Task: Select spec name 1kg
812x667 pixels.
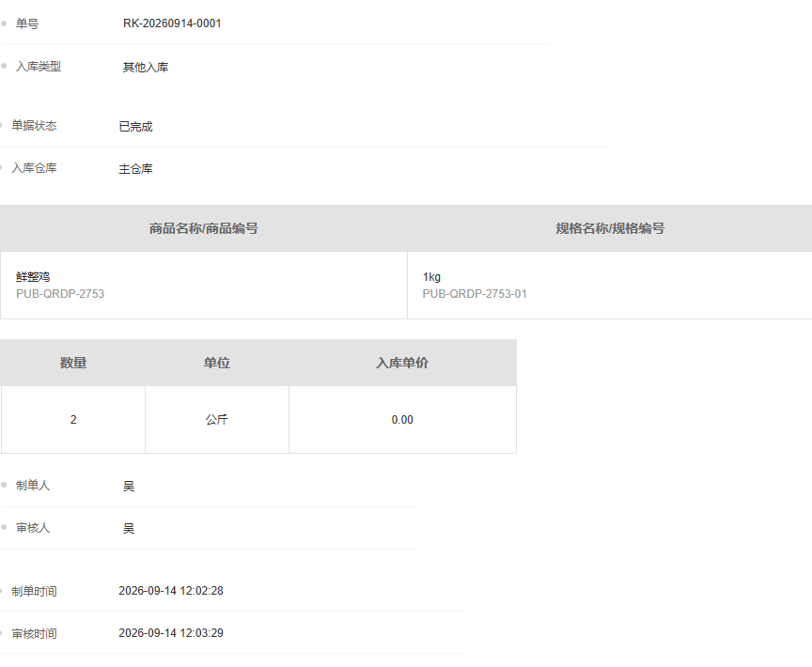Action: [x=431, y=277]
